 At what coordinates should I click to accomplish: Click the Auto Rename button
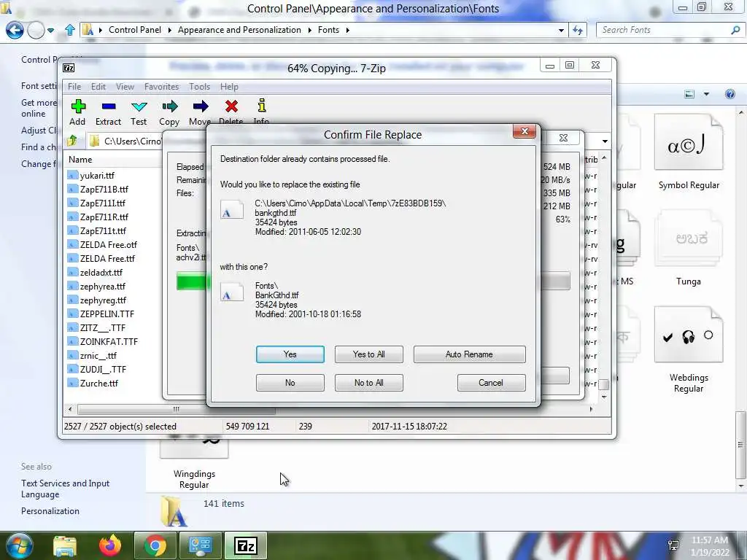pyautogui.click(x=469, y=354)
